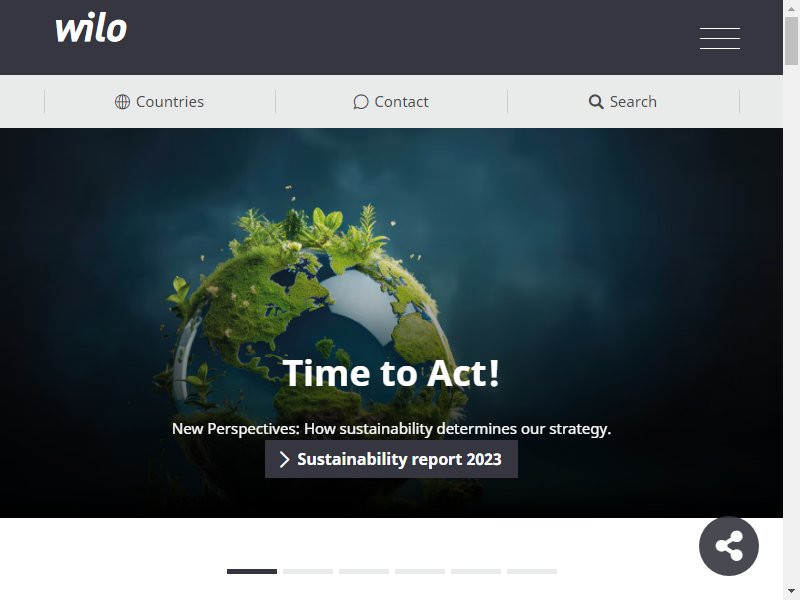The image size is (800, 600).
Task: Click the Time to Act! headline
Action: click(391, 373)
